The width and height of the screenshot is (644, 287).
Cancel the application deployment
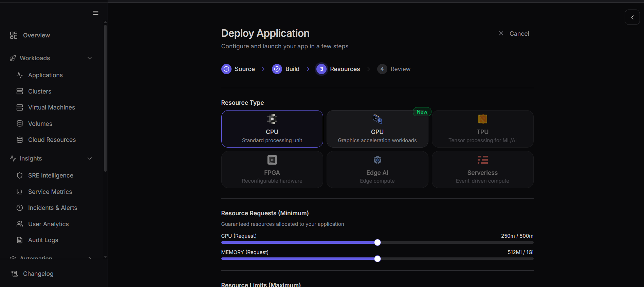click(514, 34)
